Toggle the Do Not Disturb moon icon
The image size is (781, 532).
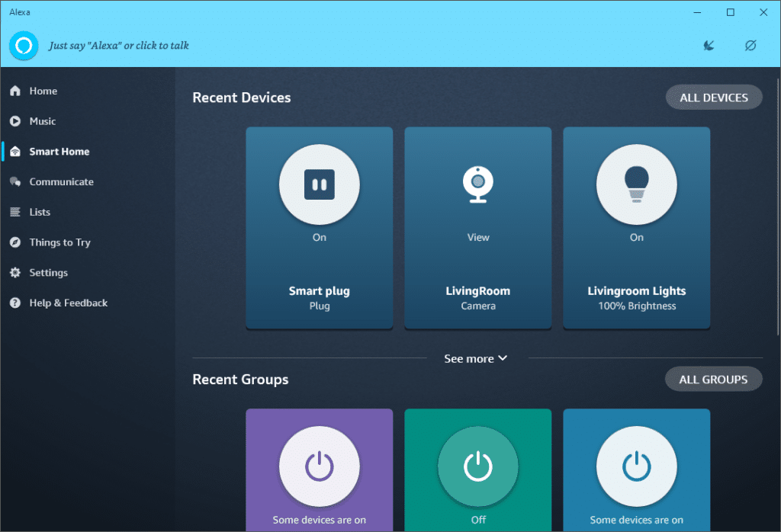709,46
